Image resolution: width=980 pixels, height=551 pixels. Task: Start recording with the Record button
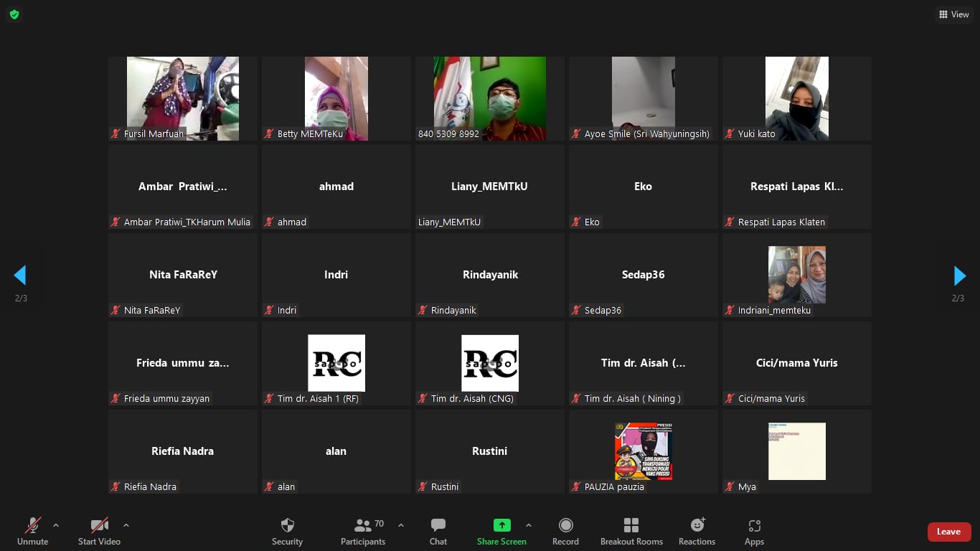tap(565, 531)
